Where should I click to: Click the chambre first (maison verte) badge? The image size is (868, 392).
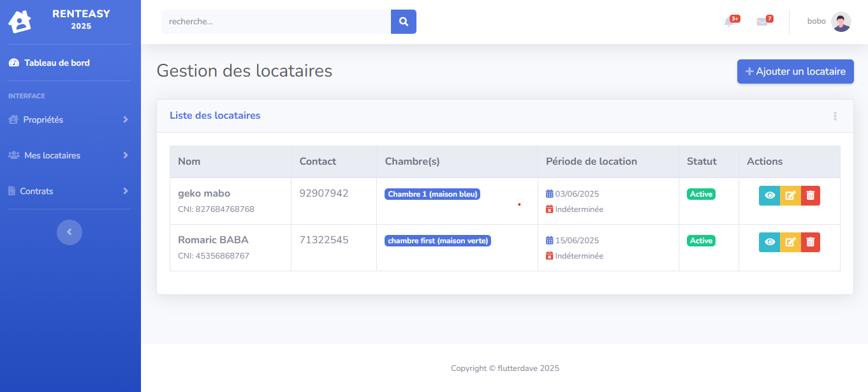[x=438, y=241]
